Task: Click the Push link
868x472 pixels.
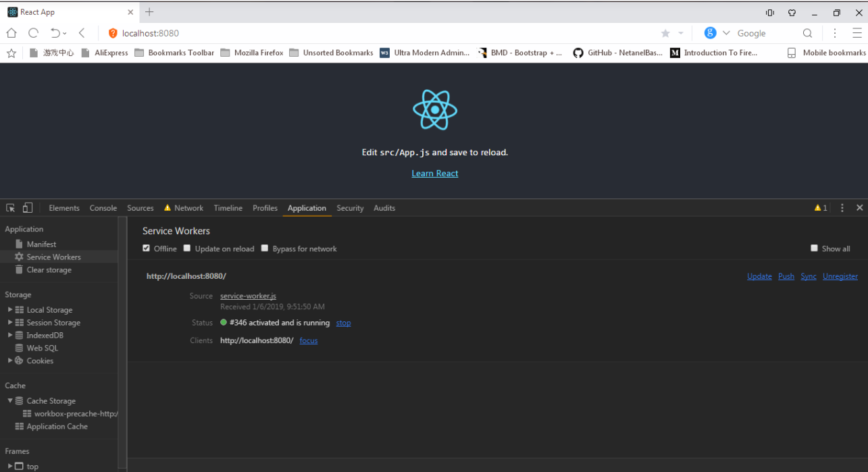Action: (x=786, y=276)
